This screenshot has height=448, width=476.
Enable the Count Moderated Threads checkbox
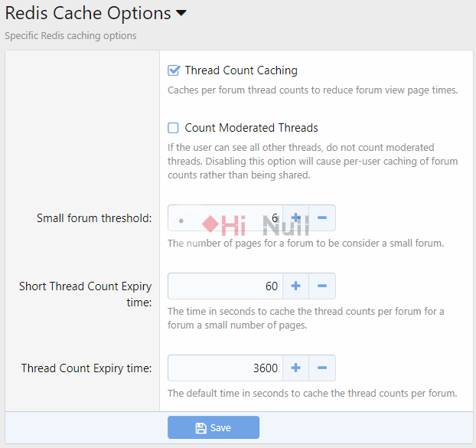point(174,128)
